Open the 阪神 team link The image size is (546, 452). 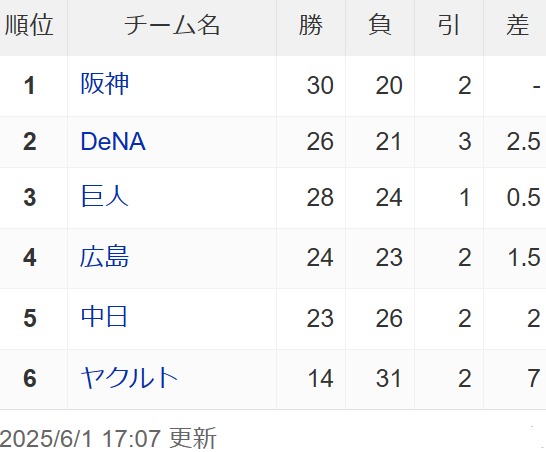coord(104,84)
